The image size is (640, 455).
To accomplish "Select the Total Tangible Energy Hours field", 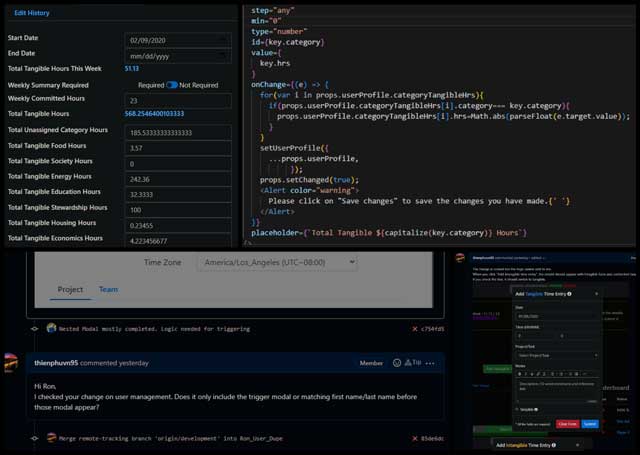I will [x=178, y=179].
